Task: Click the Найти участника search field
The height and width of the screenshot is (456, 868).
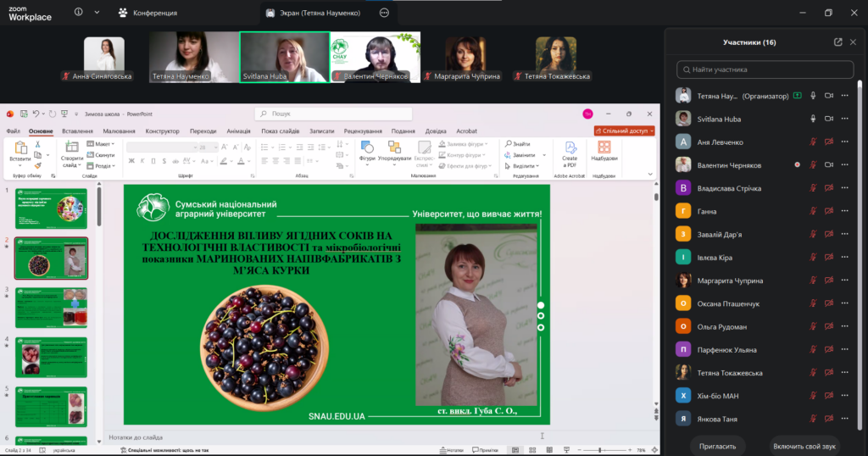Action: point(765,70)
